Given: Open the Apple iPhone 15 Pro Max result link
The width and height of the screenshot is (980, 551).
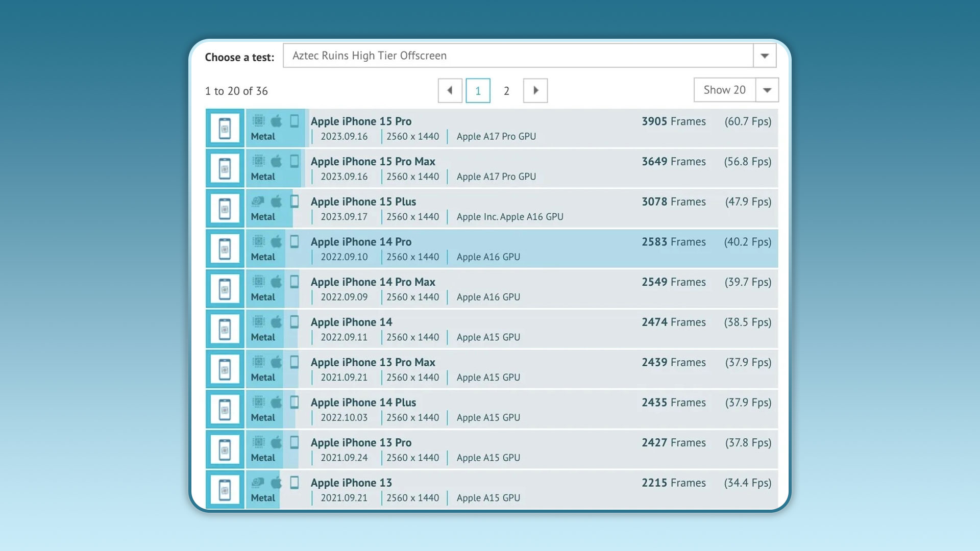Looking at the screenshot, I should (373, 162).
